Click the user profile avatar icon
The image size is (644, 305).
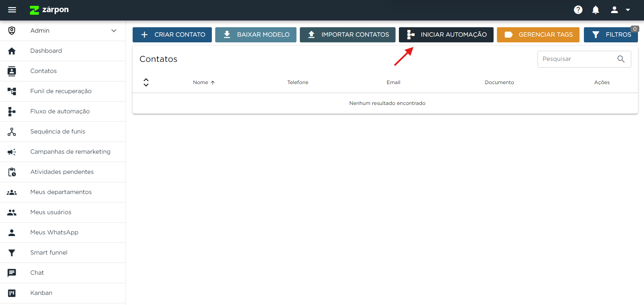tap(614, 10)
